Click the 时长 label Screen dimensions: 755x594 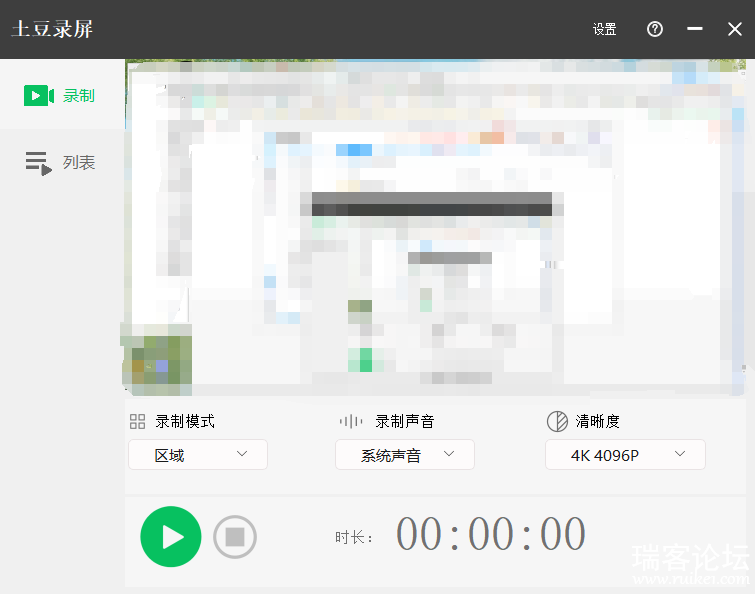(354, 537)
